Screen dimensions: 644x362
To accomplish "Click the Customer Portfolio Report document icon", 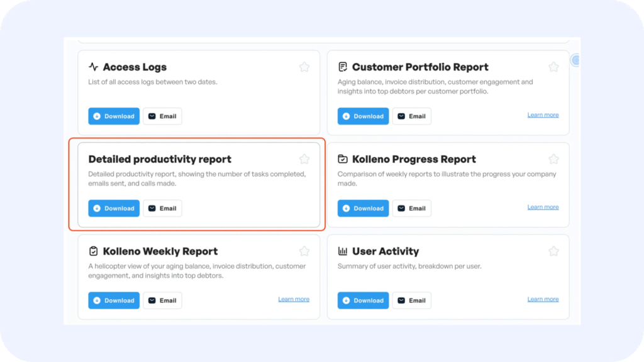I will coord(343,67).
